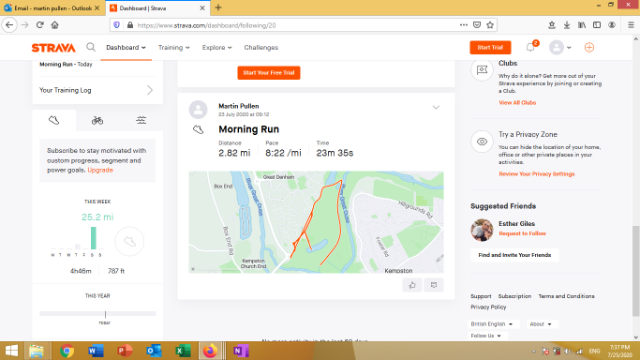
Task: Give kudos with the thumbs-up icon
Action: 412,285
